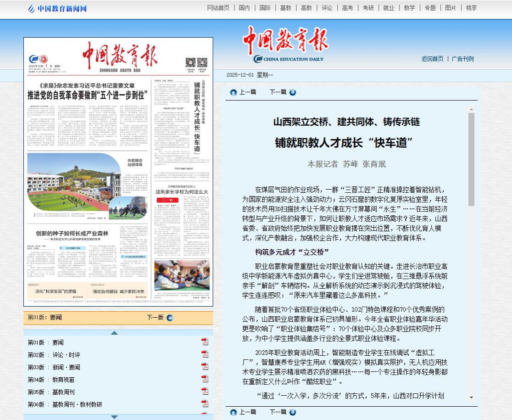Image resolution: width=512 pixels, height=420 pixels.
Task: Select 考研 from the top navigation bar
Action: point(368,8)
